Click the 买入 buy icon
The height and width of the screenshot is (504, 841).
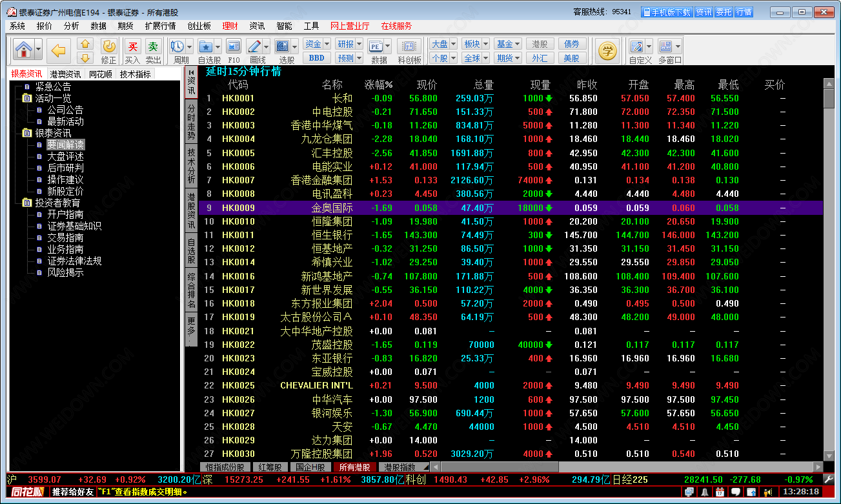[x=132, y=46]
